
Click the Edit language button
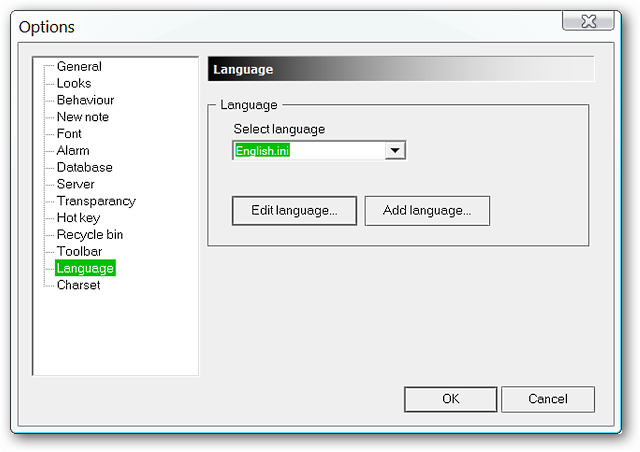pyautogui.click(x=294, y=211)
